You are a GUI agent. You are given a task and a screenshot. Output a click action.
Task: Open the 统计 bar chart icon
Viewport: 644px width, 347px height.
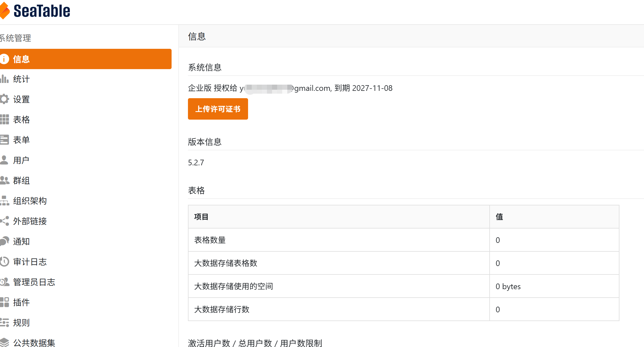pos(4,79)
